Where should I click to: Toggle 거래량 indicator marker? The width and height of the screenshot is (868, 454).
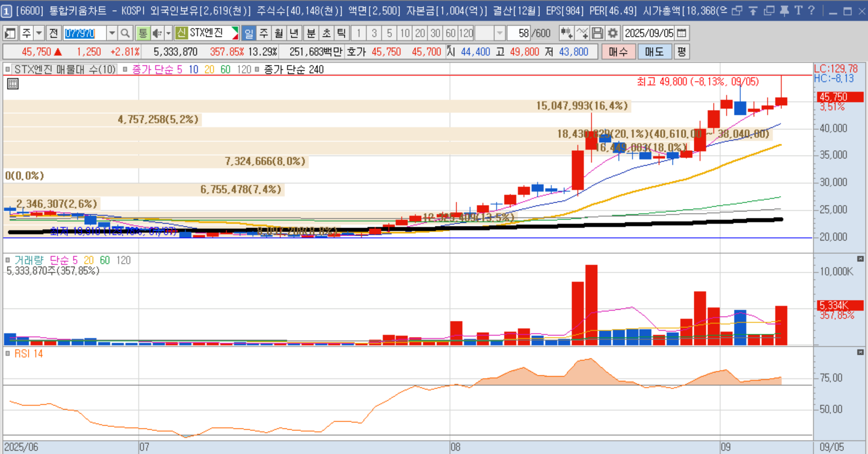point(8,260)
